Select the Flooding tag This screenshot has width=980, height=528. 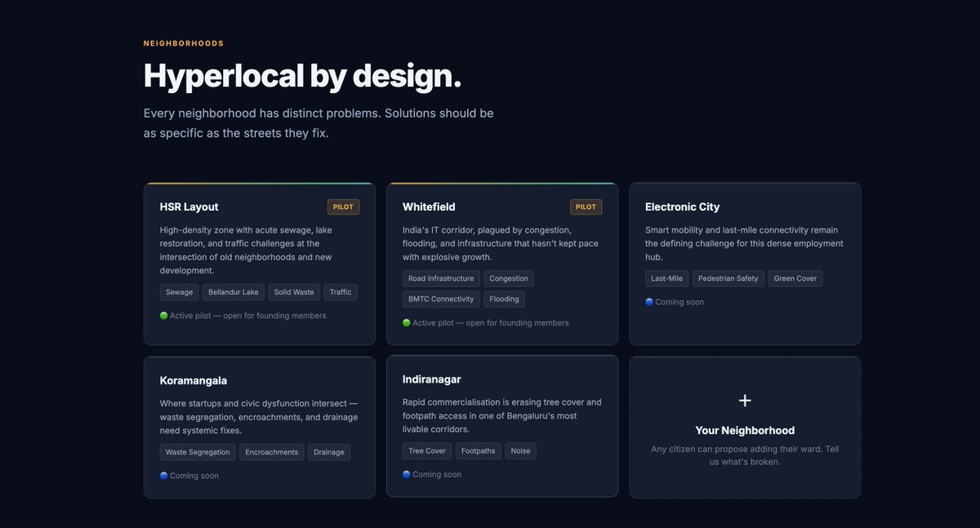[x=505, y=299]
